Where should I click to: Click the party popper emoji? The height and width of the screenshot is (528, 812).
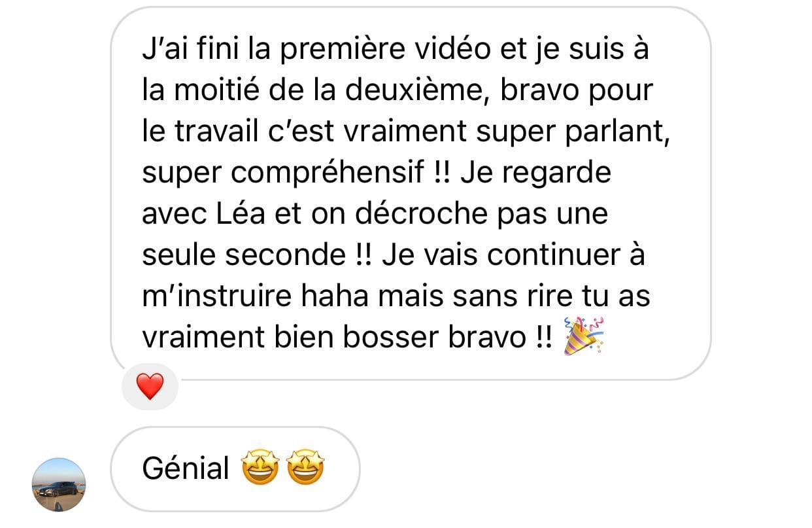[584, 336]
